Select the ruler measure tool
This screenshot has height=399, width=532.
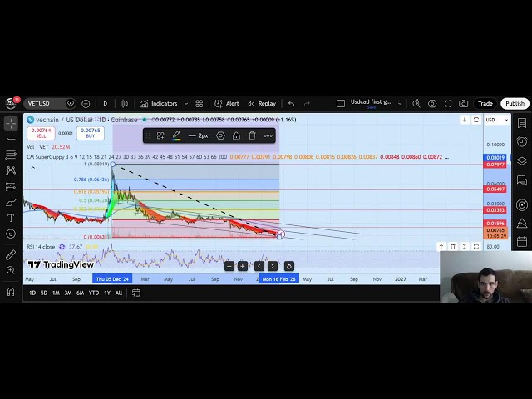point(11,254)
